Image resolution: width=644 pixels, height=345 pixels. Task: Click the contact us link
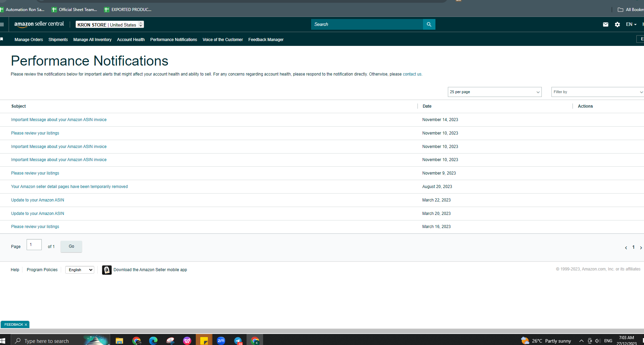(412, 74)
